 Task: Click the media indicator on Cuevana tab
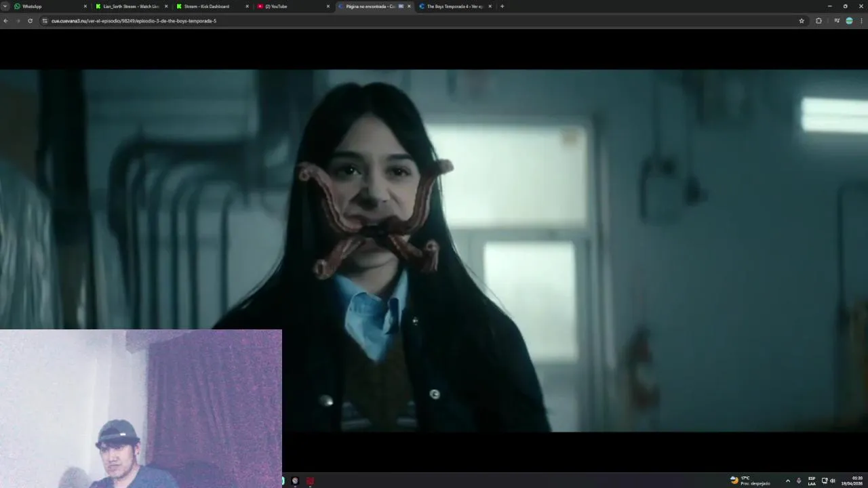401,6
